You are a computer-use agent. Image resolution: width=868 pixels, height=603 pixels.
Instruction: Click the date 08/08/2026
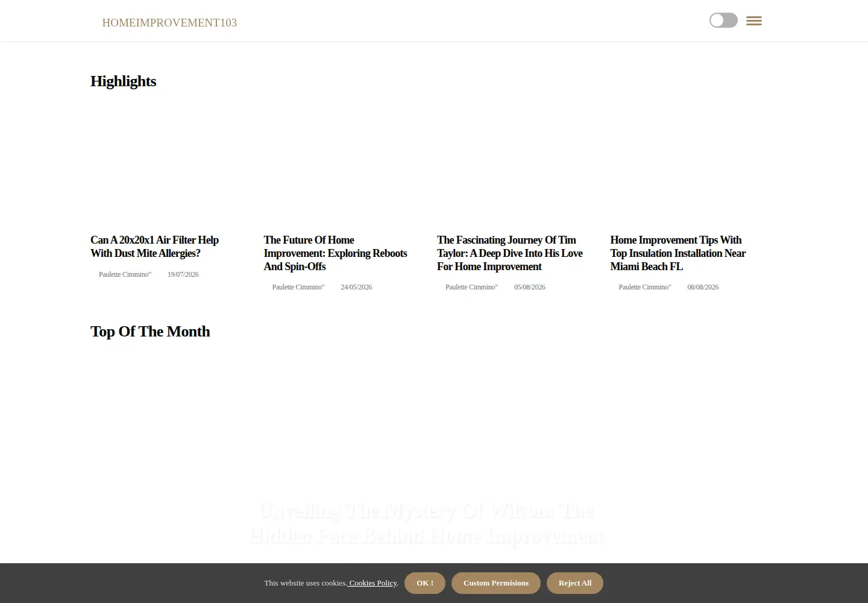click(x=703, y=287)
